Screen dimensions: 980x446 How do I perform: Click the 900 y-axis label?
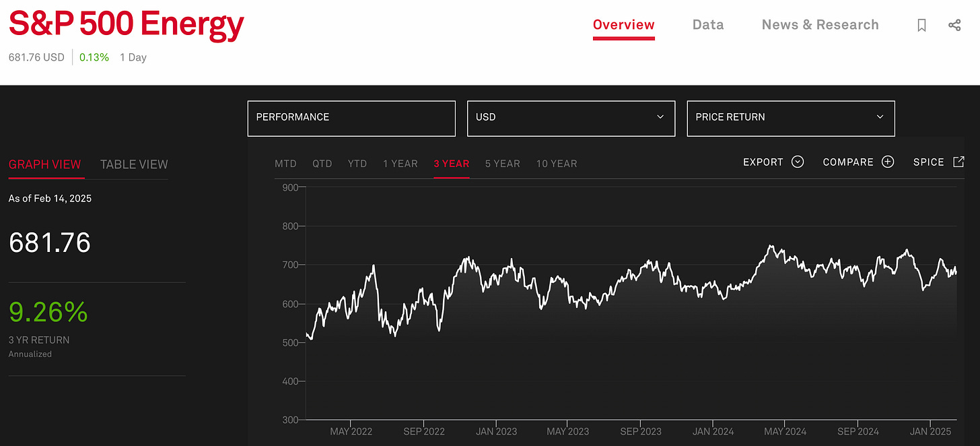(x=290, y=187)
